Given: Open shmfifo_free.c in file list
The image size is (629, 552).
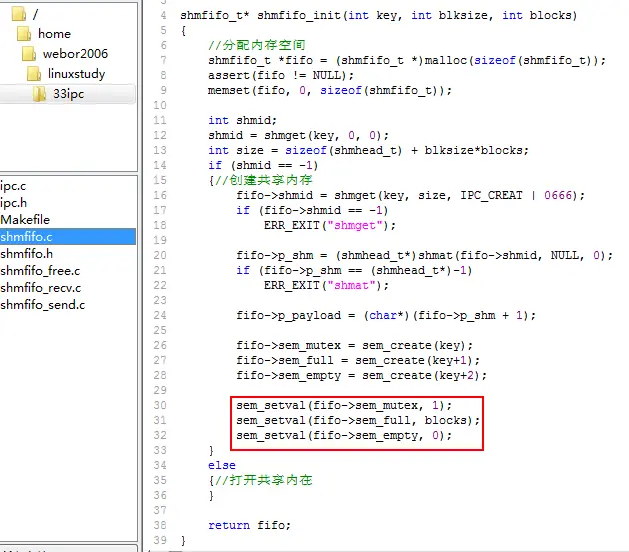Looking at the screenshot, I should tap(40, 271).
